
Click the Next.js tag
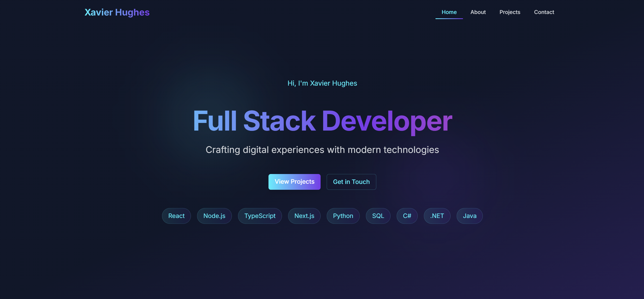tap(304, 216)
